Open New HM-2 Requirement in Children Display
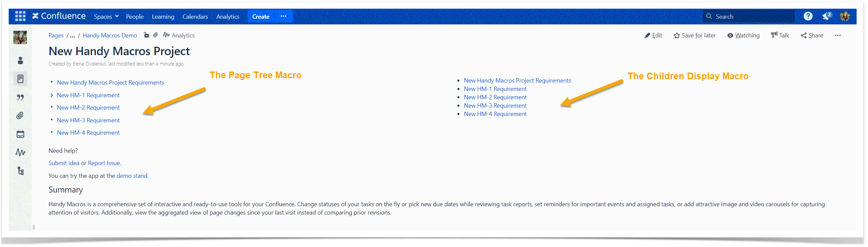The height and width of the screenshot is (247, 868). tap(495, 97)
